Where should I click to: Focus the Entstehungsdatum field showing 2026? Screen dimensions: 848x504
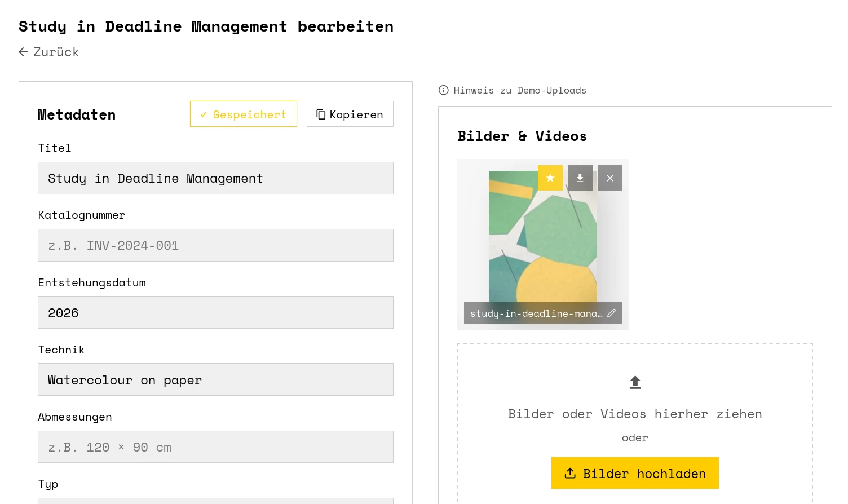click(x=215, y=312)
